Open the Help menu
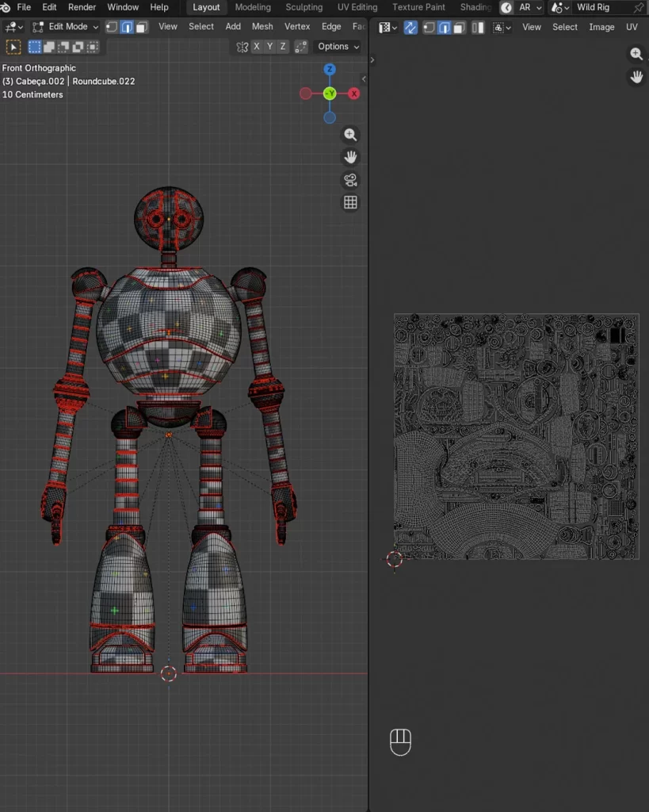The height and width of the screenshot is (812, 649). tap(159, 7)
